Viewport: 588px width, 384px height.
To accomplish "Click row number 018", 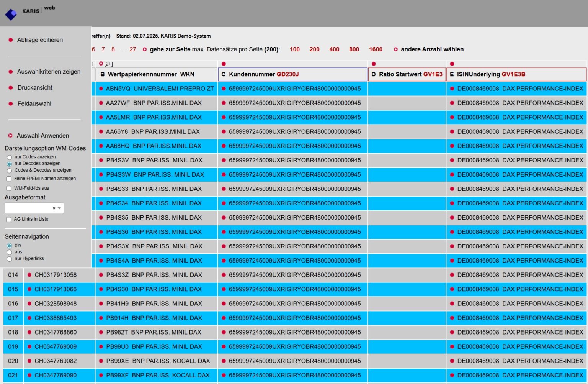I will pos(13,332).
